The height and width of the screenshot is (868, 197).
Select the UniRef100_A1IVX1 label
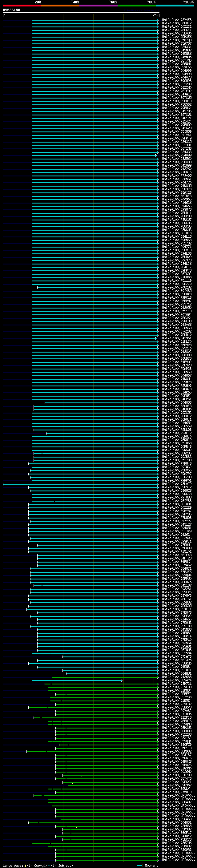[x=177, y=135]
